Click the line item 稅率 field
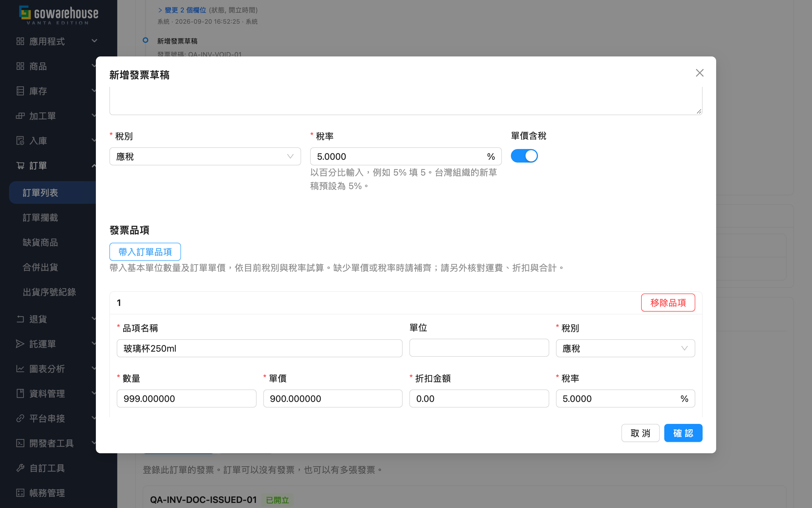This screenshot has height=508, width=812. [x=625, y=398]
